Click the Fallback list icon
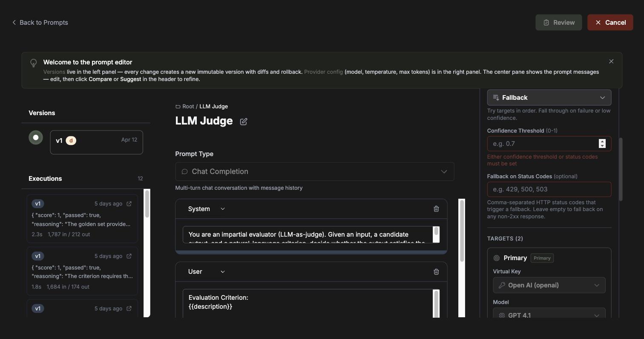 click(496, 98)
